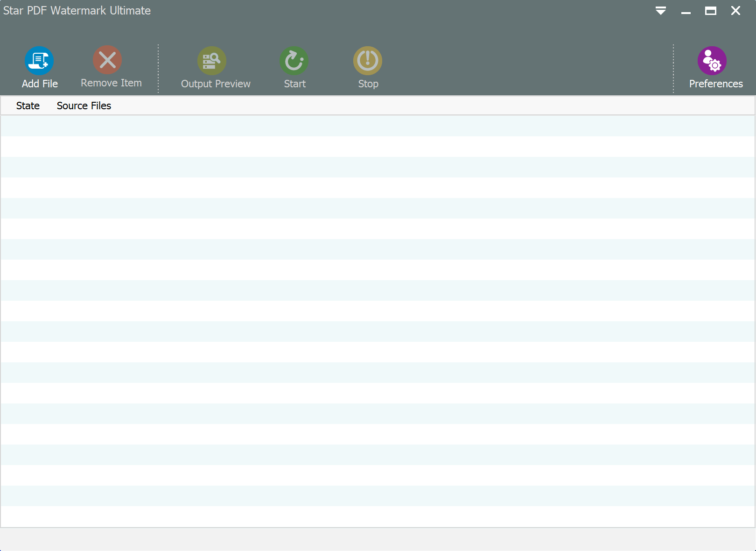Click the Add File icon
Viewport: 756px width, 551px height.
(39, 61)
